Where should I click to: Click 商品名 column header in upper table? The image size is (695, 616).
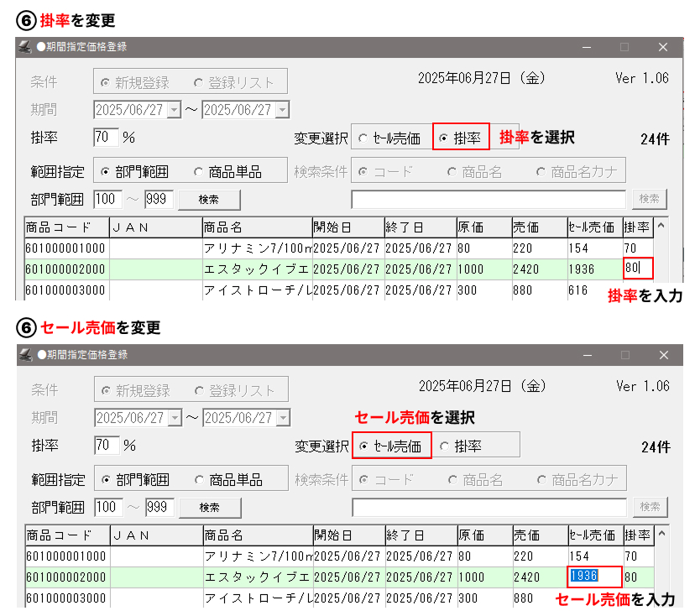(256, 227)
